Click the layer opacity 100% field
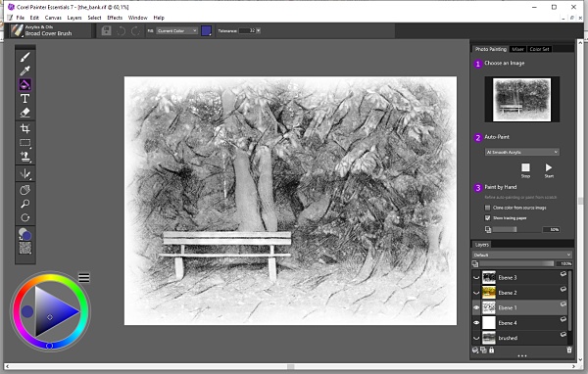Image resolution: width=588 pixels, height=374 pixels. pos(564,263)
